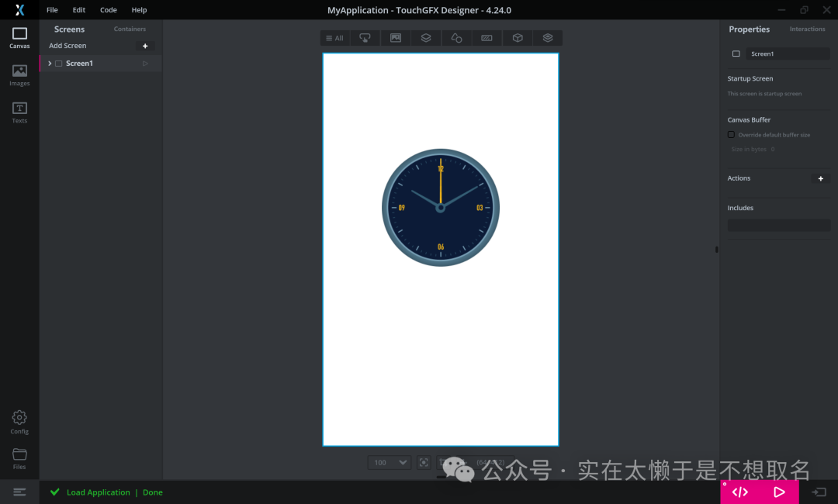Open the Buttons widget category
This screenshot has width=838, height=504.
point(365,38)
